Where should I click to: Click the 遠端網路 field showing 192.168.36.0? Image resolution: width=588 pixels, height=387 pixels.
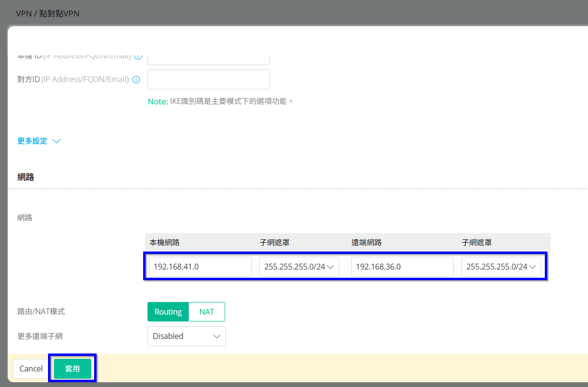point(402,267)
